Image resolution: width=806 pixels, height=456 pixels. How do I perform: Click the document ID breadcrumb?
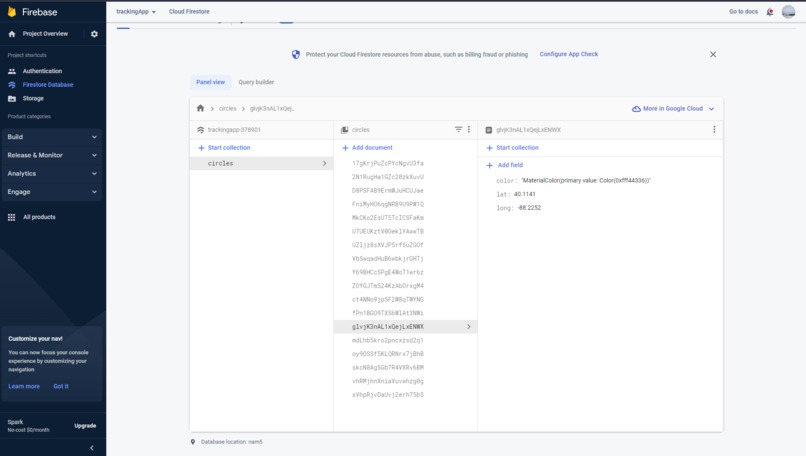[272, 108]
